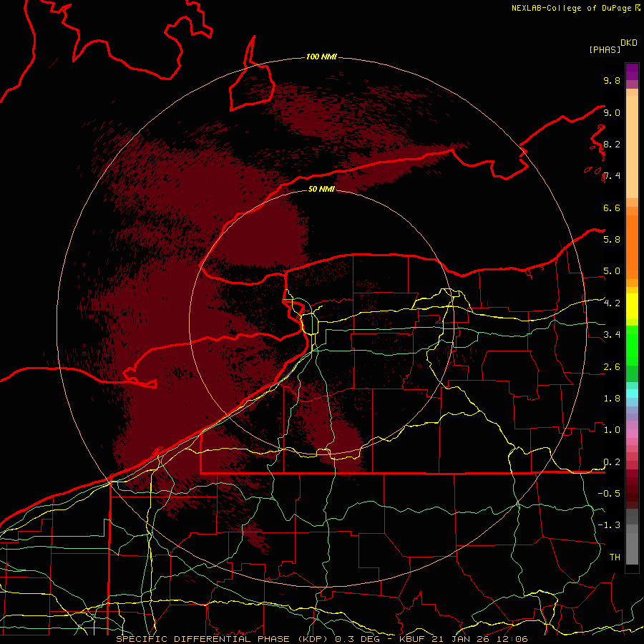Image resolution: width=644 pixels, height=644 pixels.
Task: Click the 1.8 value on color scale
Action: click(612, 399)
